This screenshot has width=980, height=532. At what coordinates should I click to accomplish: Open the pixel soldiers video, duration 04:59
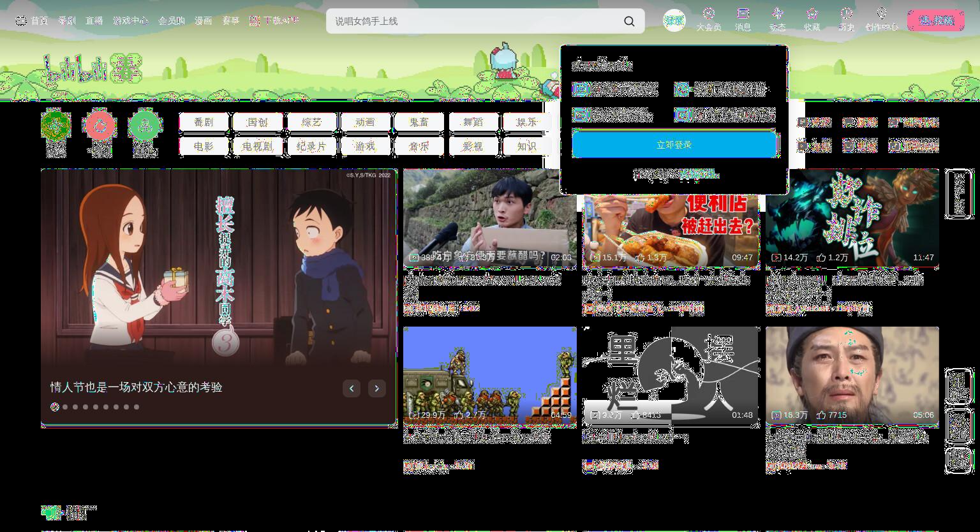pyautogui.click(x=490, y=376)
